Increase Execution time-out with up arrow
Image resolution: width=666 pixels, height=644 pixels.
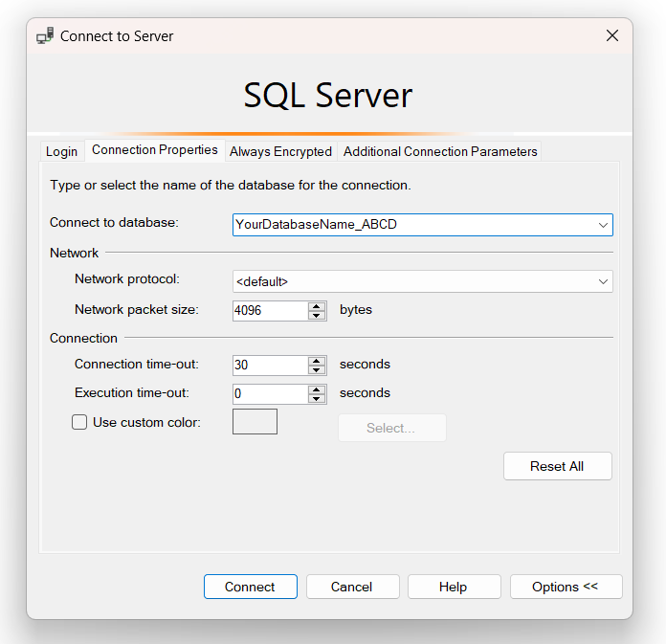click(x=317, y=389)
